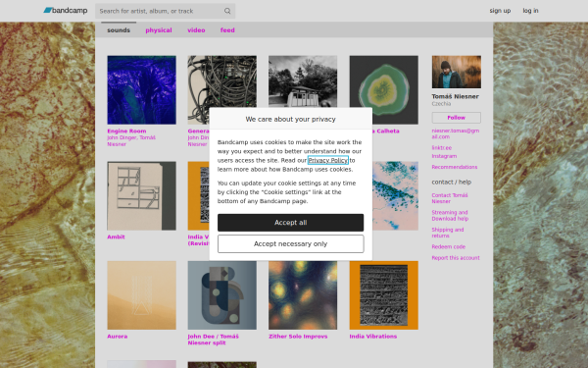Viewport: 588px width, 368px height.
Task: Click the Tomáš Niesner artist name
Action: click(456, 96)
